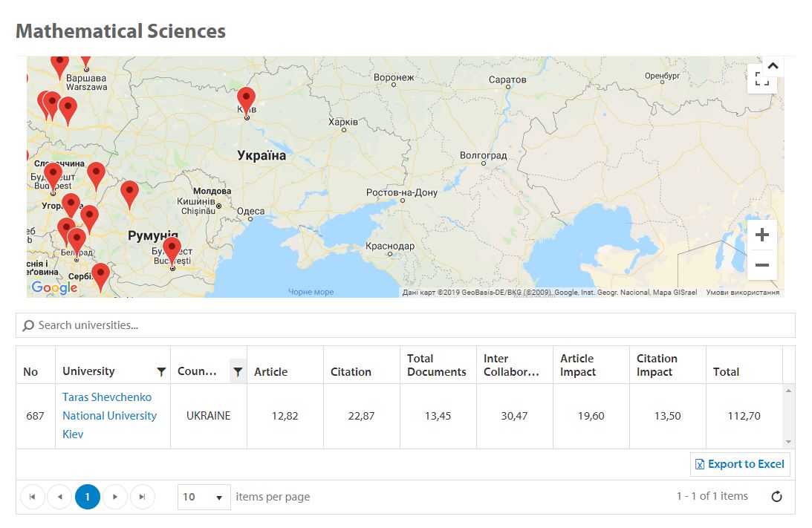The height and width of the screenshot is (528, 812).
Task: Sort by the Article Impact column header
Action: pyautogui.click(x=578, y=365)
